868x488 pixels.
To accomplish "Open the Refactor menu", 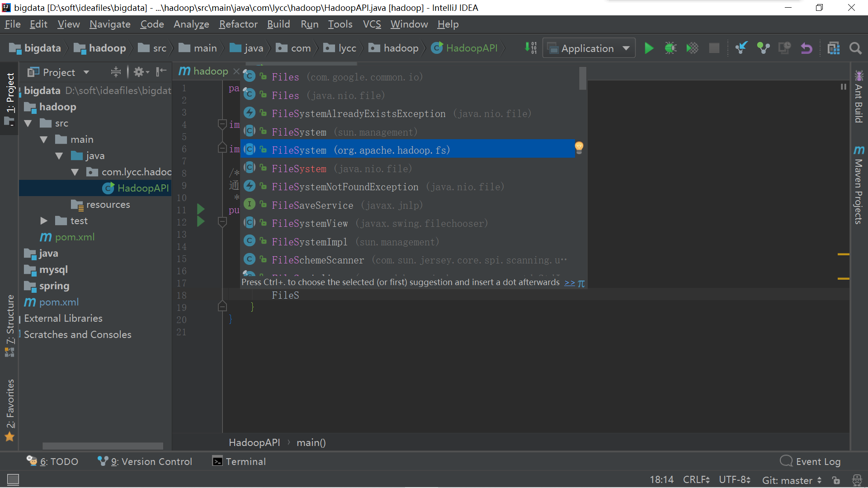I will pos(238,24).
